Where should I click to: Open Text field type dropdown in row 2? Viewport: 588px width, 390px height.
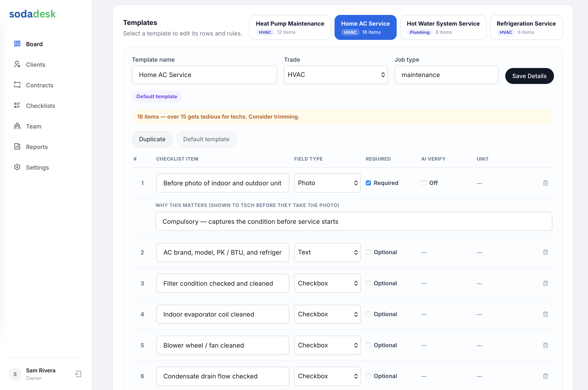327,252
